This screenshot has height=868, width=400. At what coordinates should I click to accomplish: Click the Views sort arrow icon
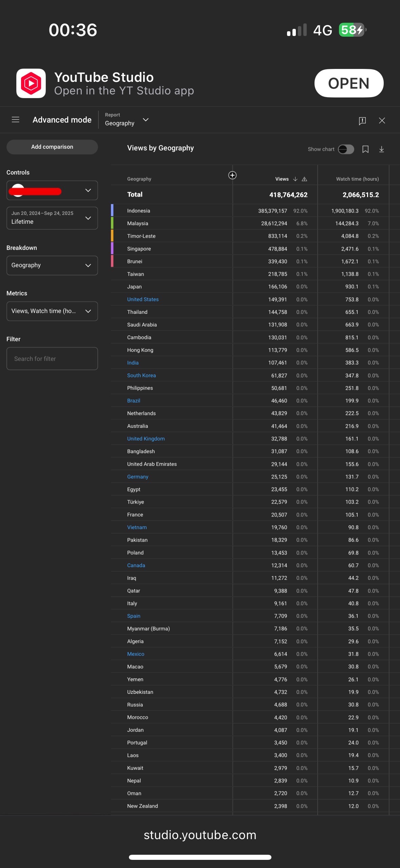point(295,179)
